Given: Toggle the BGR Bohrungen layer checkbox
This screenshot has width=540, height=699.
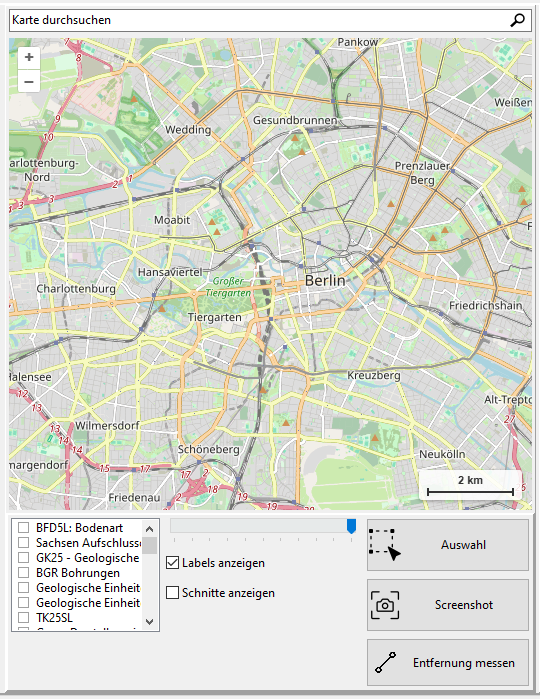Looking at the screenshot, I should 23,573.
